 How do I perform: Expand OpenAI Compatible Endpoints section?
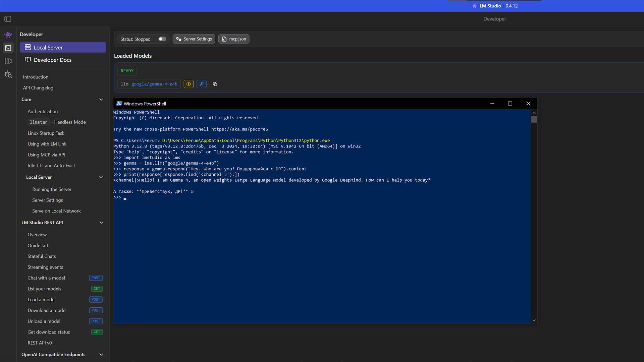101,354
